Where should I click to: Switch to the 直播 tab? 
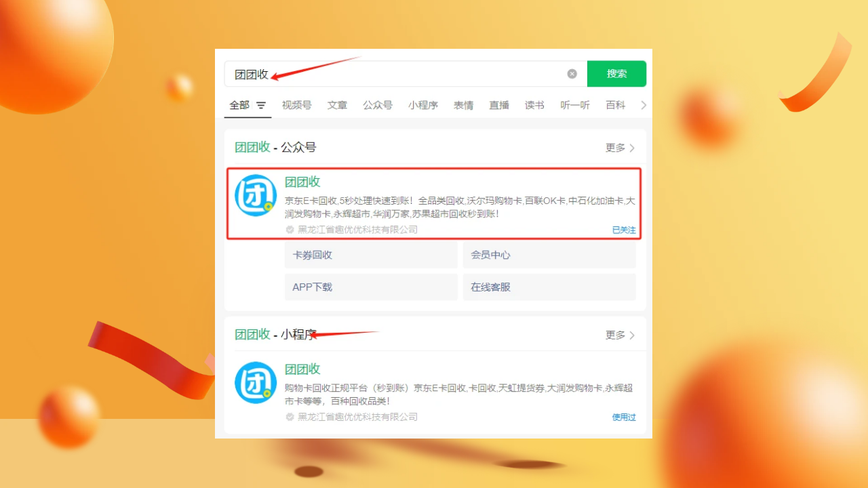[x=499, y=105]
